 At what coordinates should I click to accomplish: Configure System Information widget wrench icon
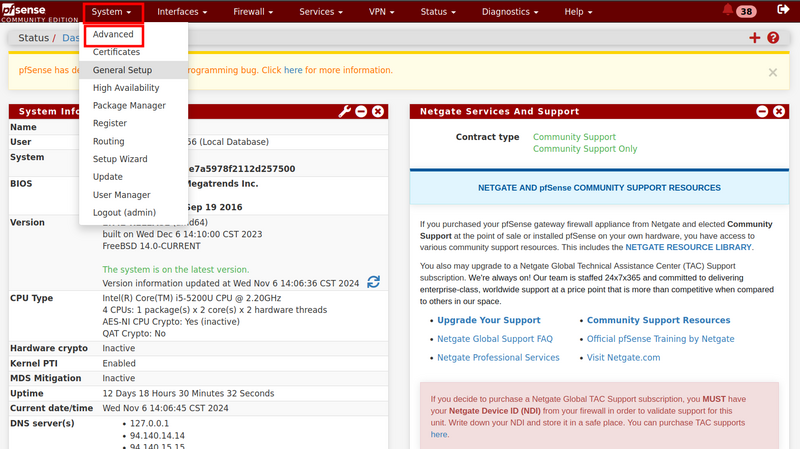344,111
